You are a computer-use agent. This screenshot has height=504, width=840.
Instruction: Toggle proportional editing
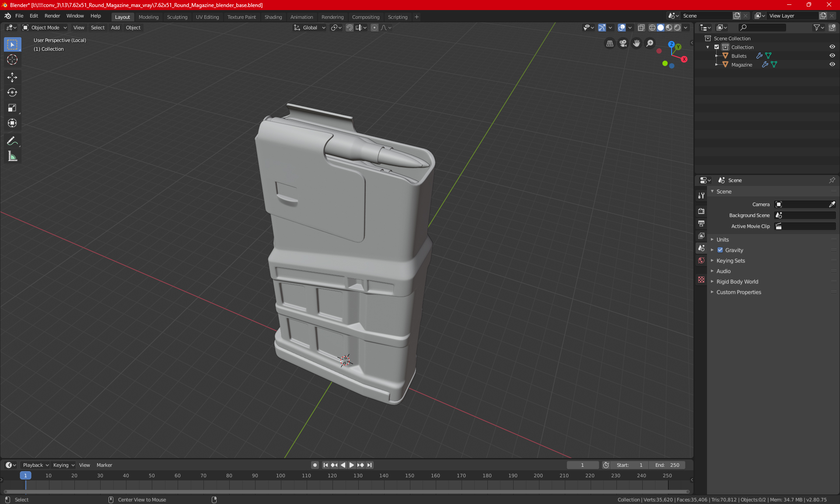click(x=374, y=28)
